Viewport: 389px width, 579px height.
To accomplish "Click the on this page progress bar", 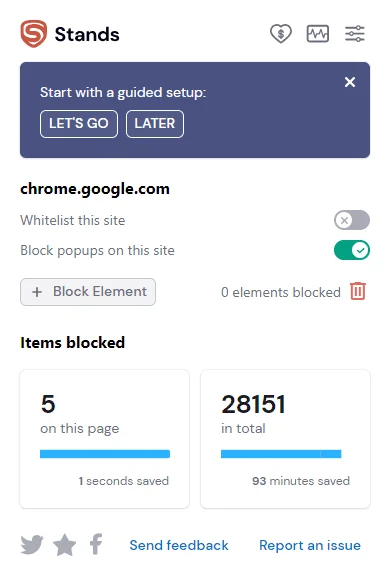I will tap(105, 454).
